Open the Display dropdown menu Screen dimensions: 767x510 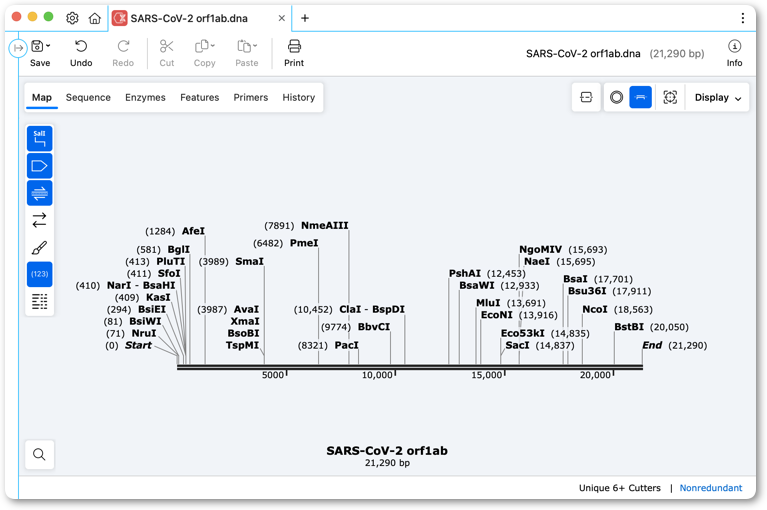pyautogui.click(x=718, y=97)
